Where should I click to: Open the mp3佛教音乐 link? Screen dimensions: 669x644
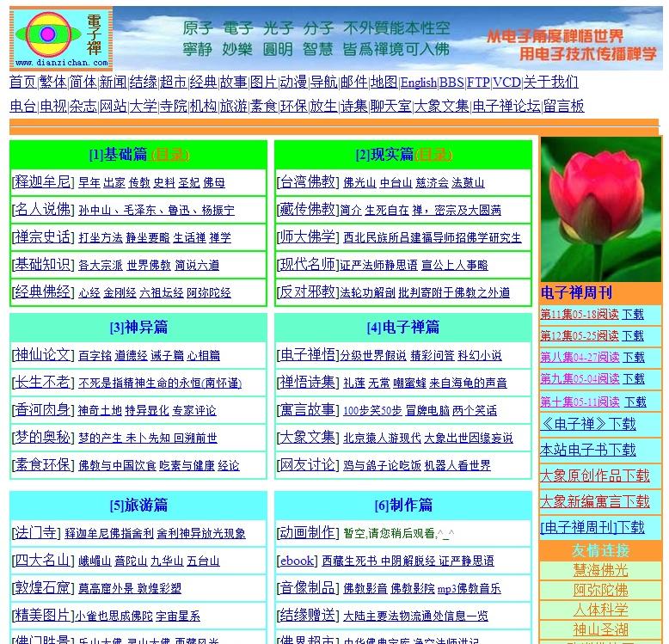pyautogui.click(x=470, y=589)
